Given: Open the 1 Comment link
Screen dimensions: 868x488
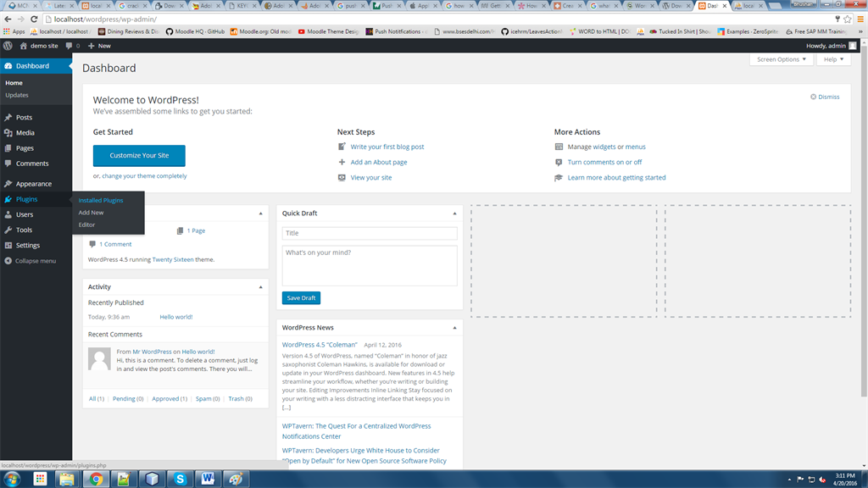Looking at the screenshot, I should 115,244.
